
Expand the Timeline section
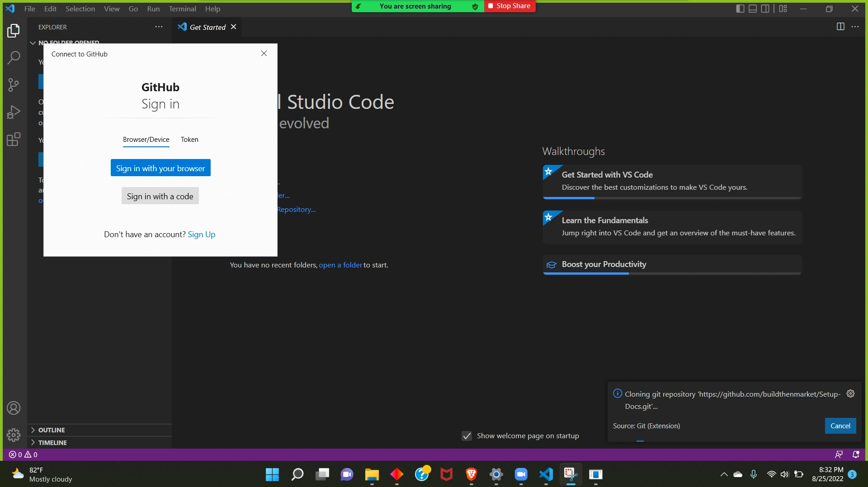(52, 443)
